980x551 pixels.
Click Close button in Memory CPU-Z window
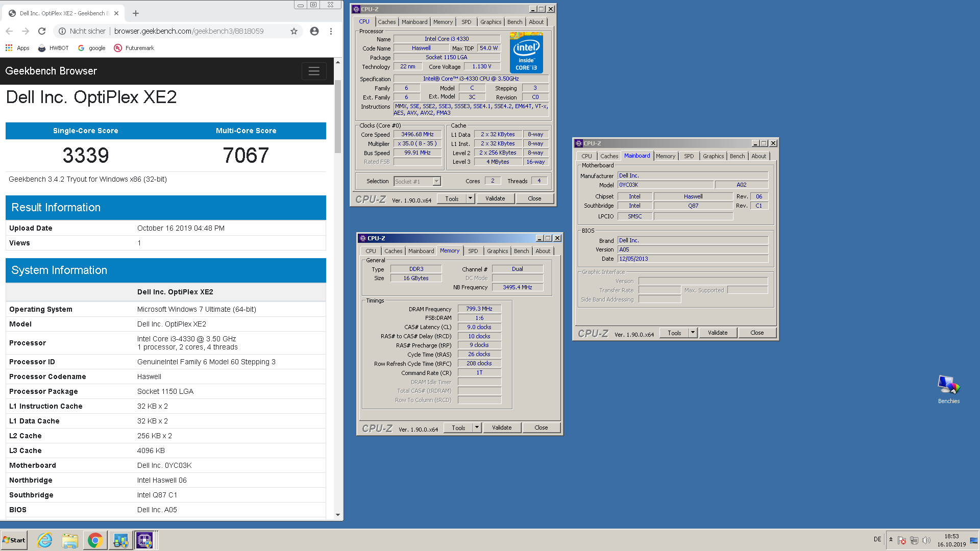(541, 428)
